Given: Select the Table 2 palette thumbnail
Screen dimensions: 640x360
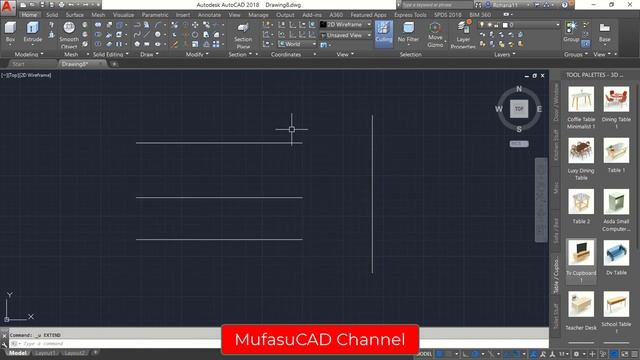Looking at the screenshot, I should coord(581,202).
